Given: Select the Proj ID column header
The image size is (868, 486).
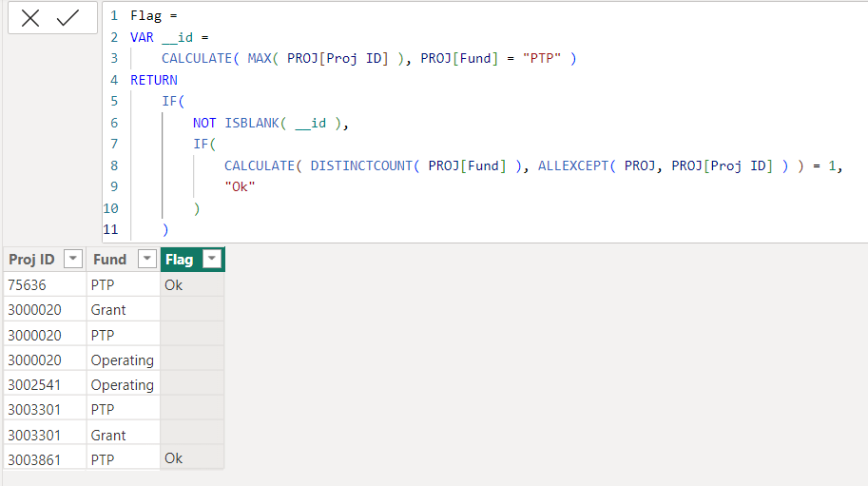Looking at the screenshot, I should 45,259.
